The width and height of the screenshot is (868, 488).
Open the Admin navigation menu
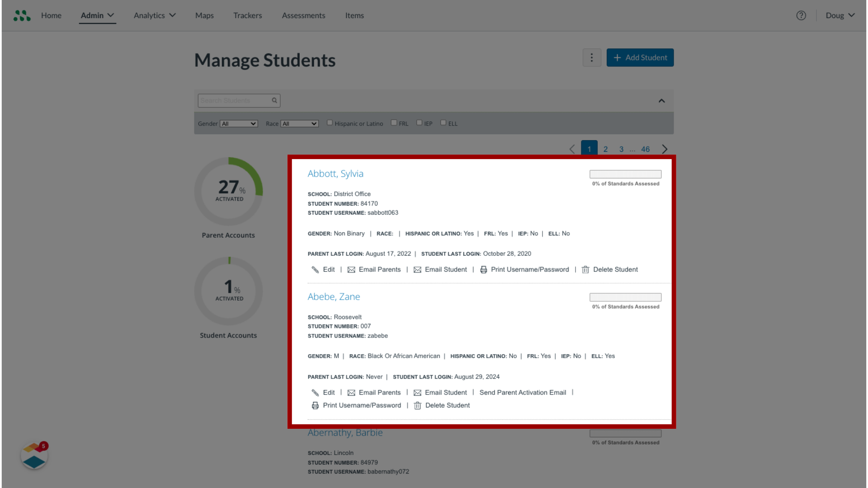[97, 15]
